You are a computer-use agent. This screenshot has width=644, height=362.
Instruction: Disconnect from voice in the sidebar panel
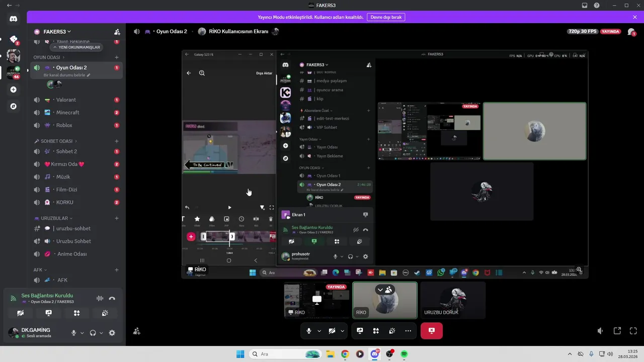[x=112, y=298]
